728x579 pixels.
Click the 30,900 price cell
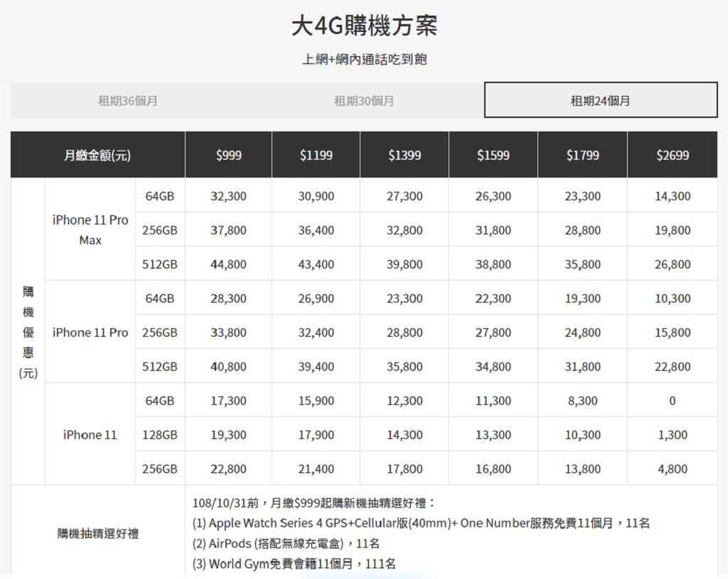(x=316, y=196)
